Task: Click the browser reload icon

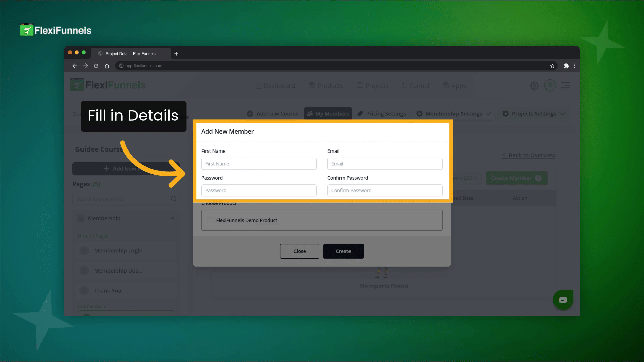Action: pyautogui.click(x=96, y=66)
